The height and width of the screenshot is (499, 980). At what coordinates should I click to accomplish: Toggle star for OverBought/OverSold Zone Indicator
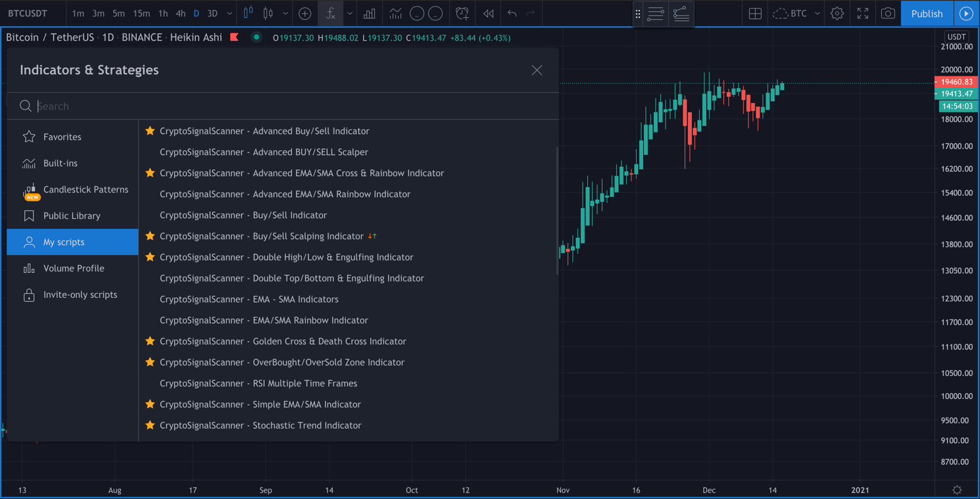click(x=150, y=362)
